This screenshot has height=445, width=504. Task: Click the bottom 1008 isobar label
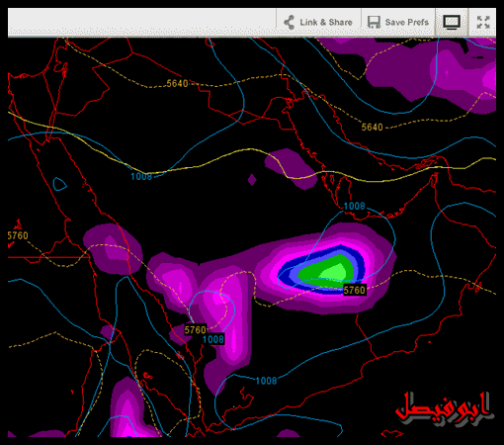266,381
